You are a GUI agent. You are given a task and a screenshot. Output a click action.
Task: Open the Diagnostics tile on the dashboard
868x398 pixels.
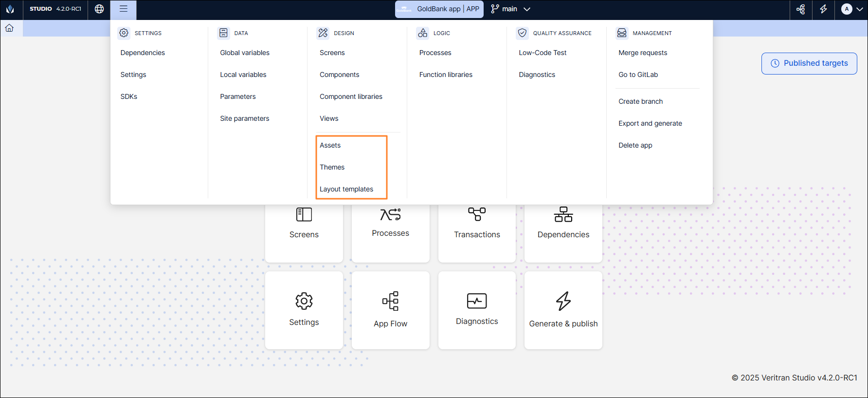tap(477, 310)
